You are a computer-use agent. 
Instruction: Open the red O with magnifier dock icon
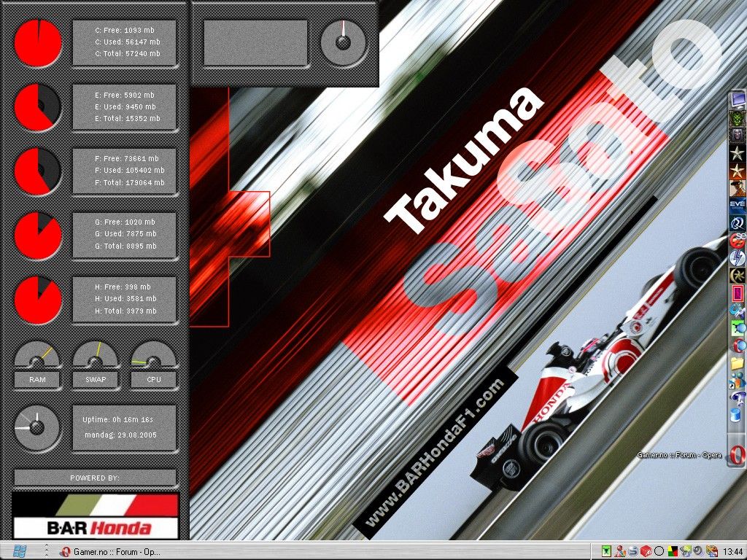[739, 346]
